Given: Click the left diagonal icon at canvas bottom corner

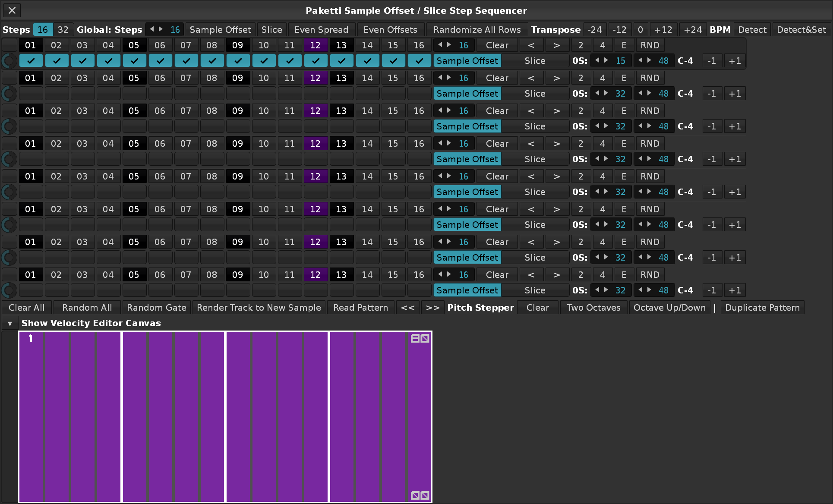Looking at the screenshot, I should 415,495.
